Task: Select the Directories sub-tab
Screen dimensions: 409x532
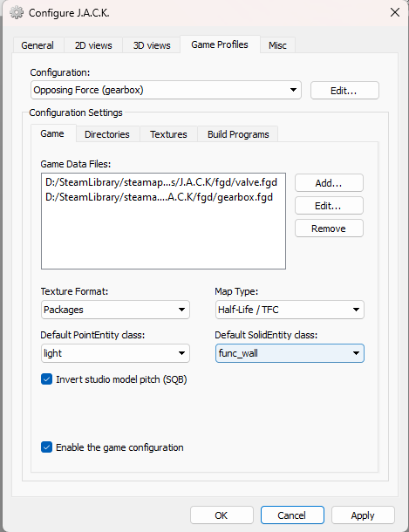Action: click(x=107, y=134)
